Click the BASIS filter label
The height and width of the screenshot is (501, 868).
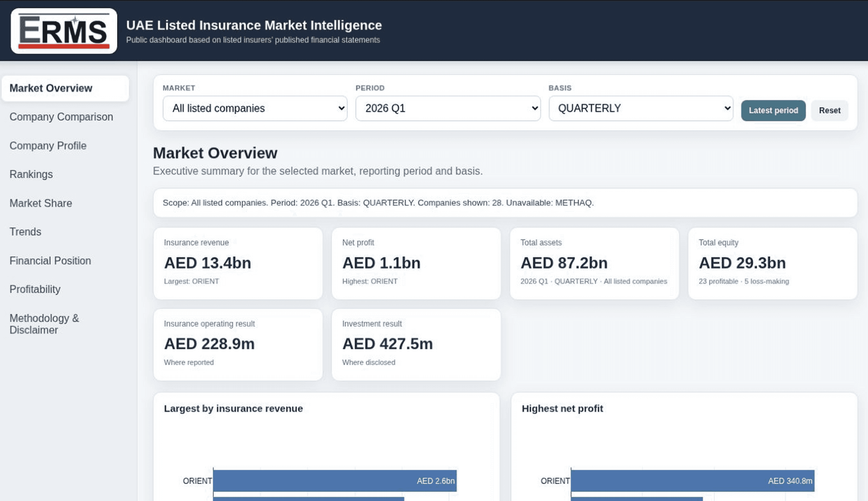tap(560, 88)
